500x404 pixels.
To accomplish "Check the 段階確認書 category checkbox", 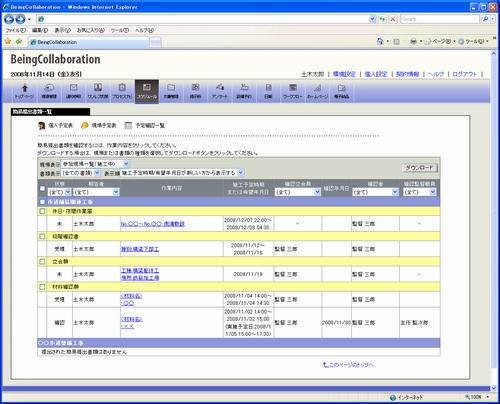I will 42,236.
